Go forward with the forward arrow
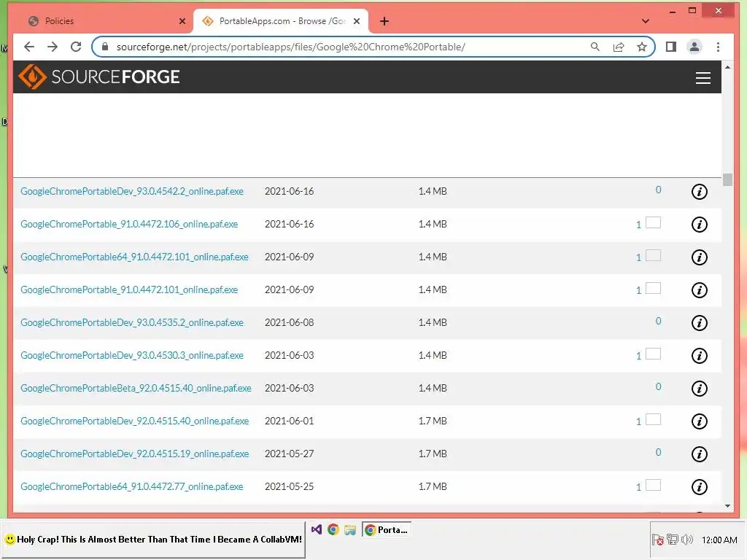The image size is (747, 560). [x=53, y=47]
